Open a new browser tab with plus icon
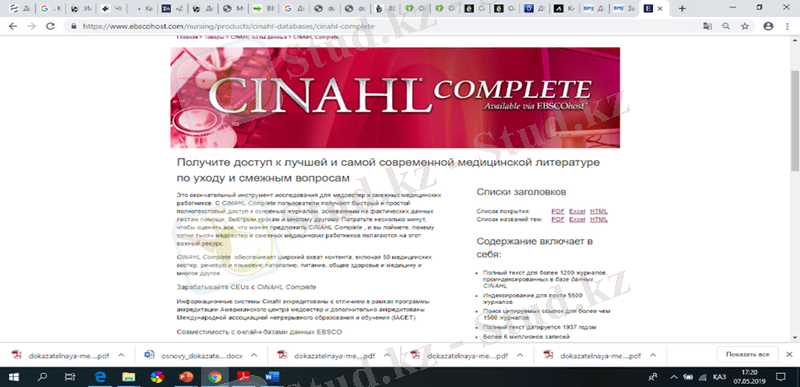Screen dimensions: 800x387 (682, 8)
